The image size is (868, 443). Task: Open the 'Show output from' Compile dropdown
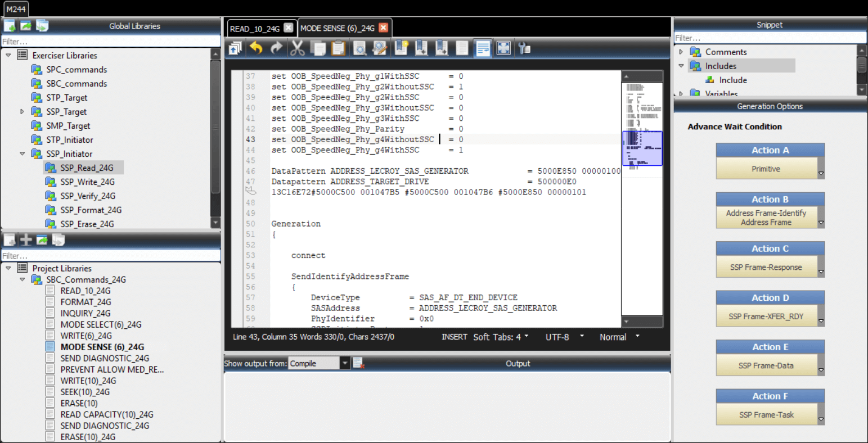point(345,364)
